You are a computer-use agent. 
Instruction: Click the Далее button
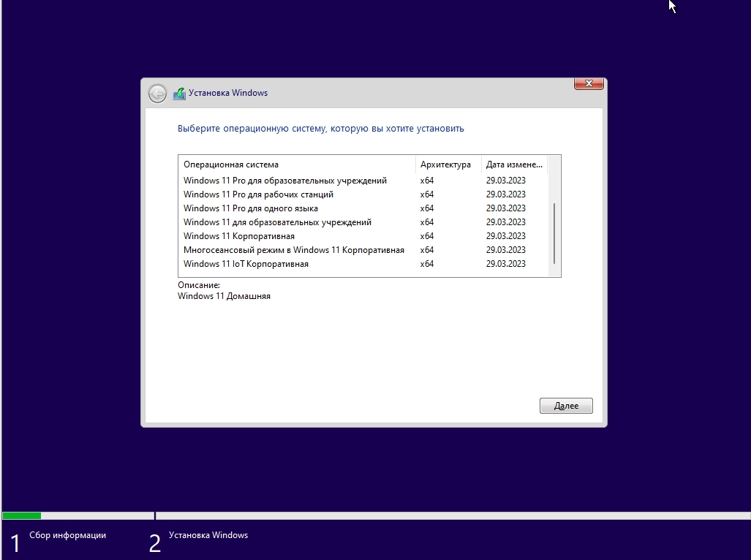(x=566, y=406)
